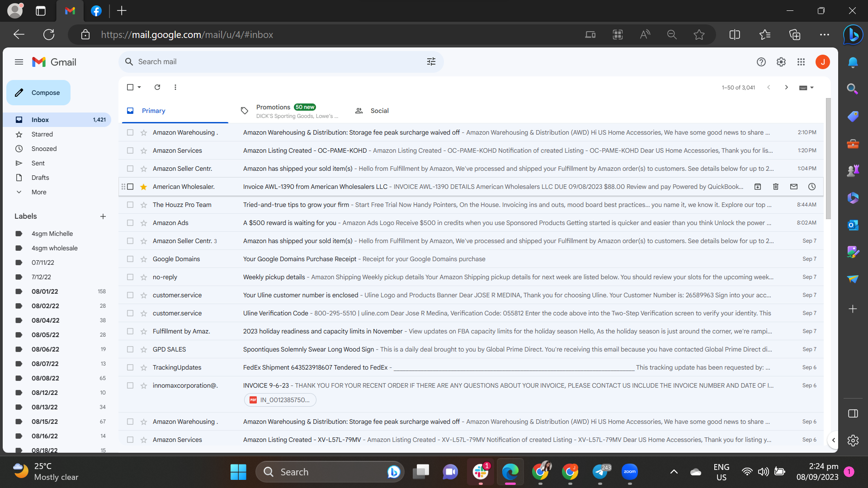Unstar the American Wholesalers email
Viewport: 868px width, 488px height.
(144, 187)
